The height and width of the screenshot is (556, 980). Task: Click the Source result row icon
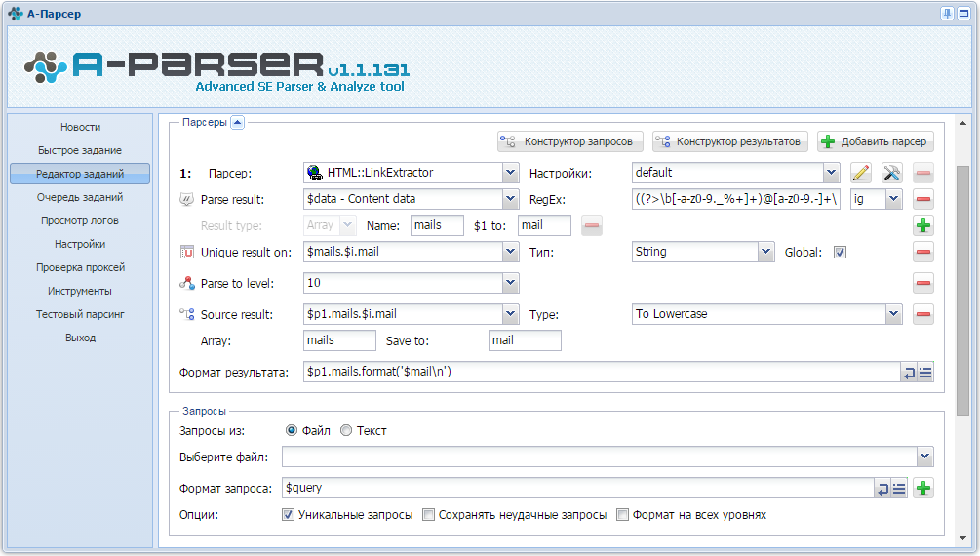[x=186, y=314]
